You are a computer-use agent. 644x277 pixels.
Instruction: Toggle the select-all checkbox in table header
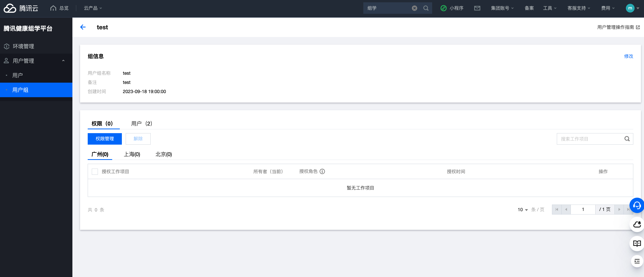click(x=95, y=172)
